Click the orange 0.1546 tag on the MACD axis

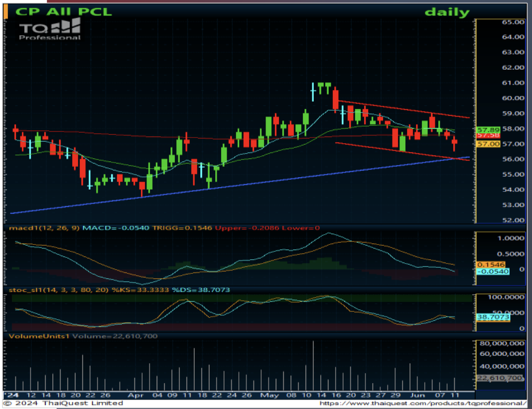tap(491, 265)
